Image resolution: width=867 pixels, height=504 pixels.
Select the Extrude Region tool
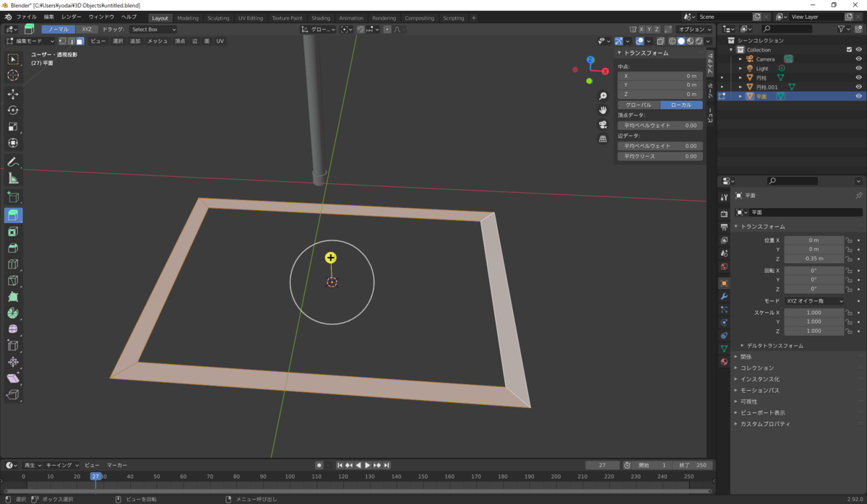click(x=13, y=215)
